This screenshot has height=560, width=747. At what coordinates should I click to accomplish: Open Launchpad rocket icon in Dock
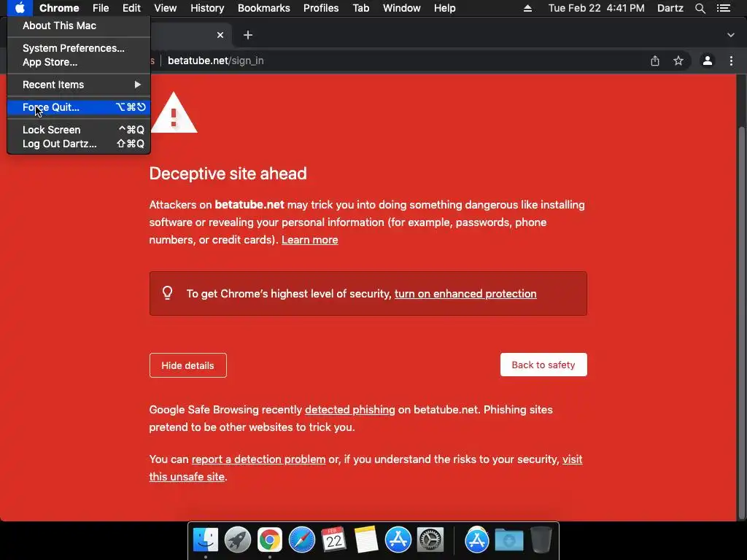tap(238, 540)
